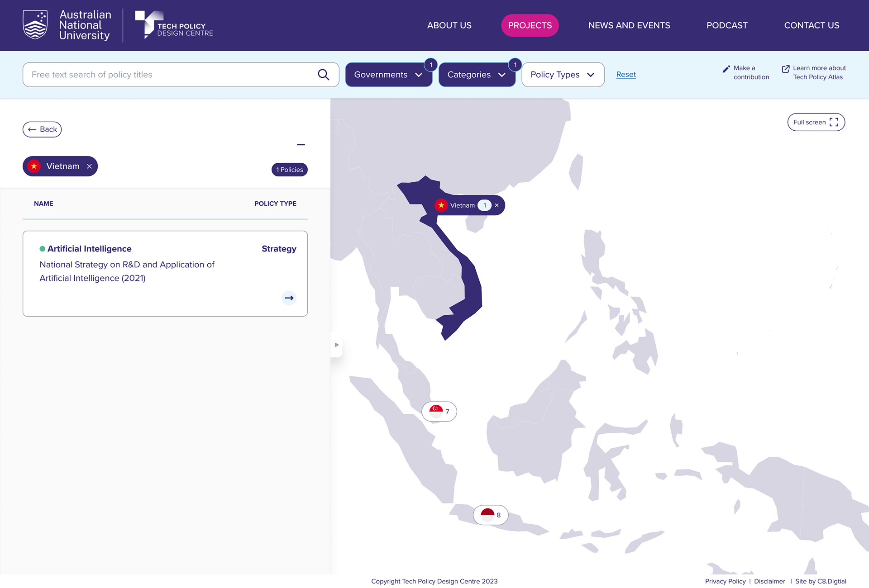869x588 pixels.
Task: Click the Back button
Action: 42,129
